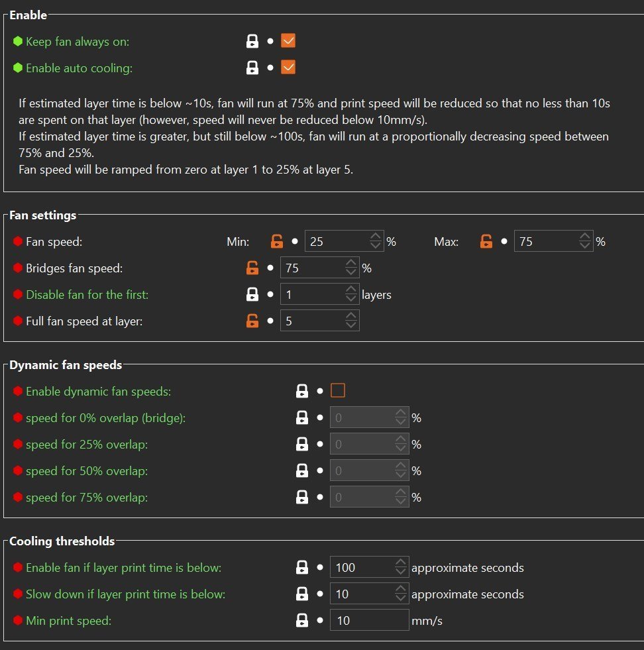Click lock icon for Min print speed
Viewport: 644px width, 650px height.
coord(301,621)
